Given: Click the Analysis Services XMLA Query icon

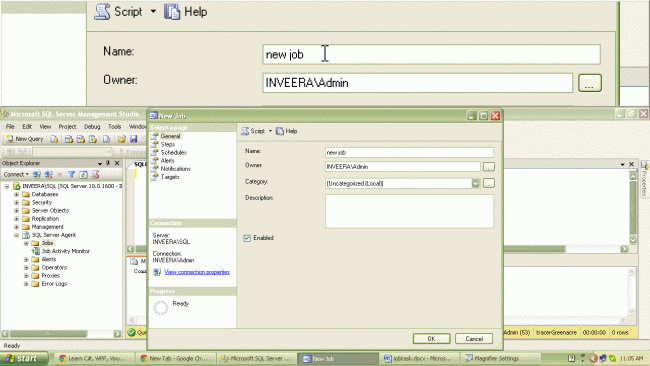Looking at the screenshot, I should 93,139.
